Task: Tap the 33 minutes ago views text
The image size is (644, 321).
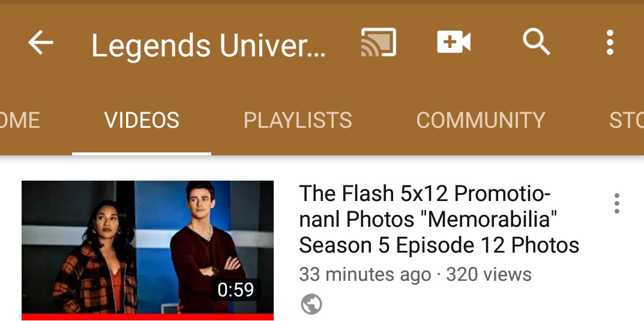Action: pos(415,274)
